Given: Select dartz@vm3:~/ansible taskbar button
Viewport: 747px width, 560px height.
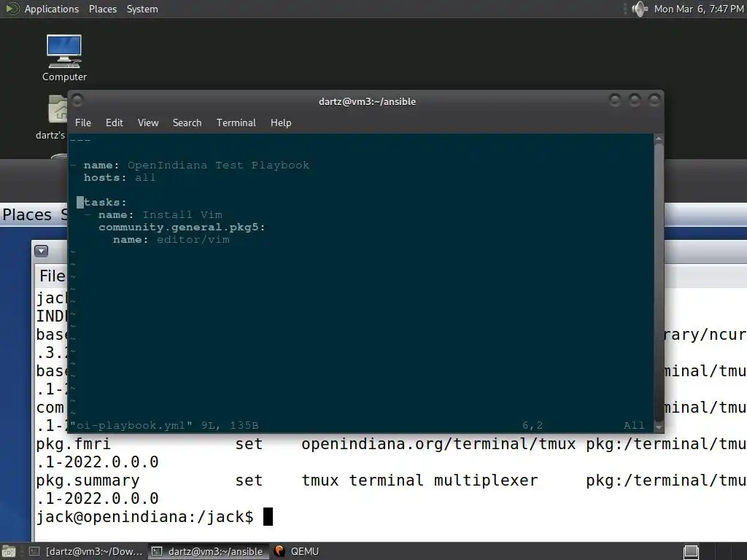Looking at the screenshot, I should (208, 551).
